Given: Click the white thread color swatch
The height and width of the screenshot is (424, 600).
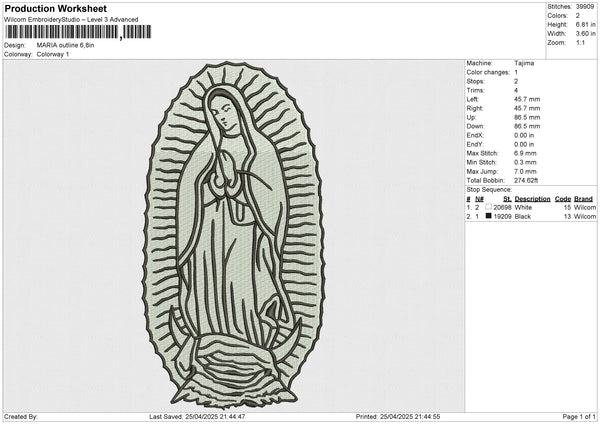Looking at the screenshot, I should click(x=490, y=206).
